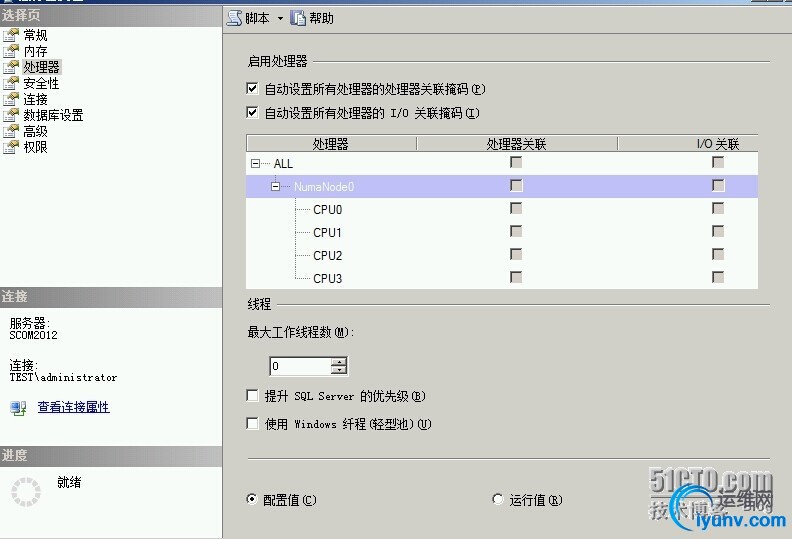Check processor affinity for CPU3
Image resolution: width=792 pixels, height=539 pixels.
[516, 277]
